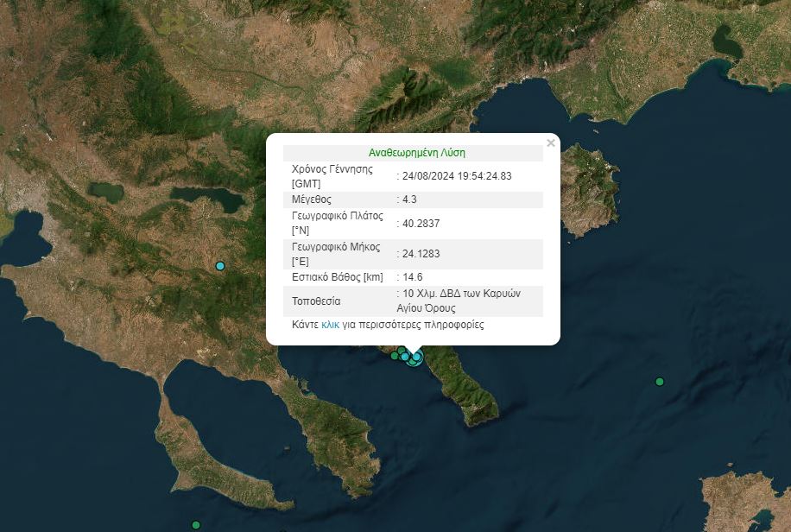Click the latitude value 40.2837
The image size is (791, 532).
coord(420,224)
